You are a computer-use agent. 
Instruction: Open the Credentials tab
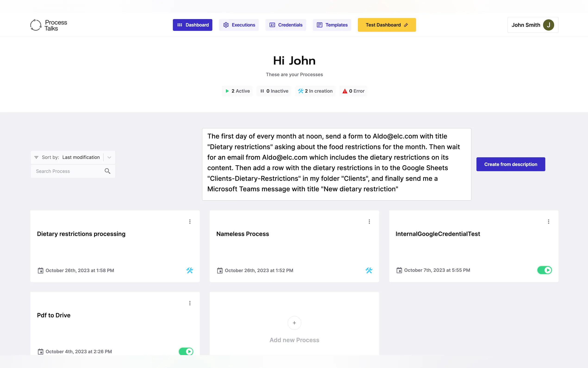coord(286,25)
